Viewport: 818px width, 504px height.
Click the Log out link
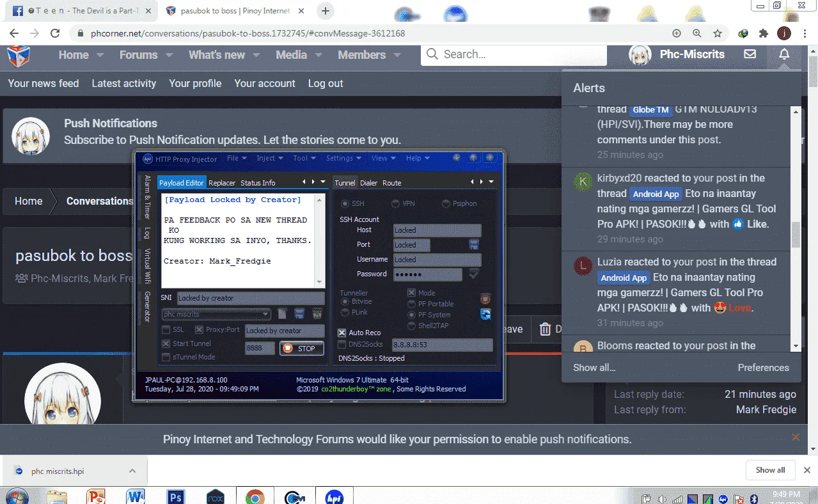[x=326, y=83]
